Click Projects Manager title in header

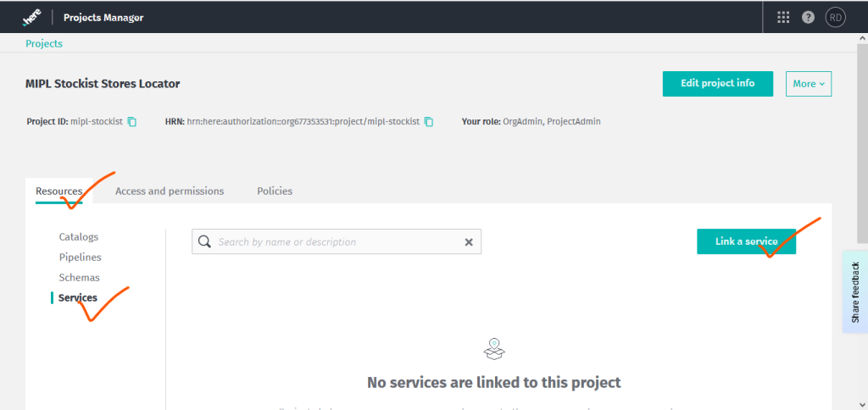(x=103, y=18)
